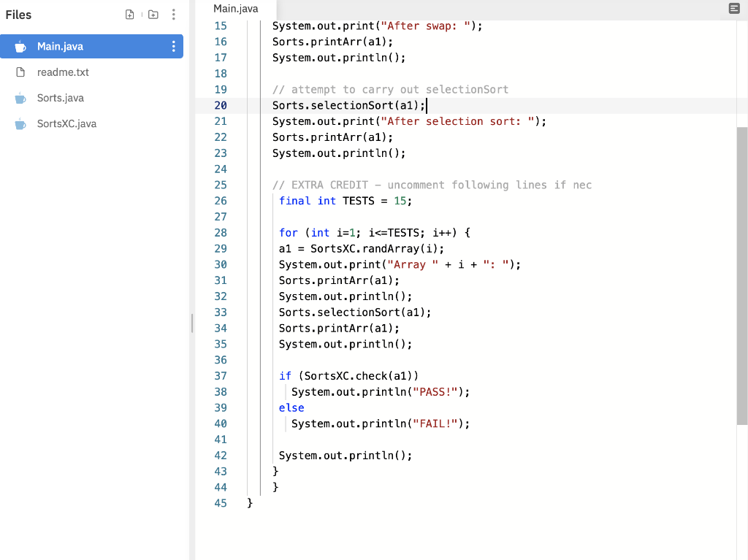Screen dimensions: 748x560
Task: Open SortsXC.java from the sidebar
Action: tap(66, 123)
